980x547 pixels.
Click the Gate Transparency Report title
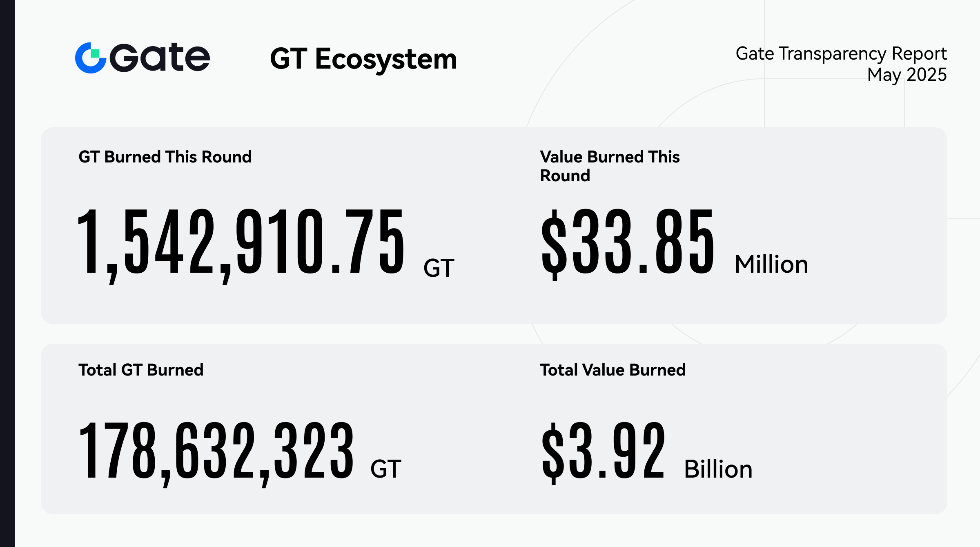[841, 53]
